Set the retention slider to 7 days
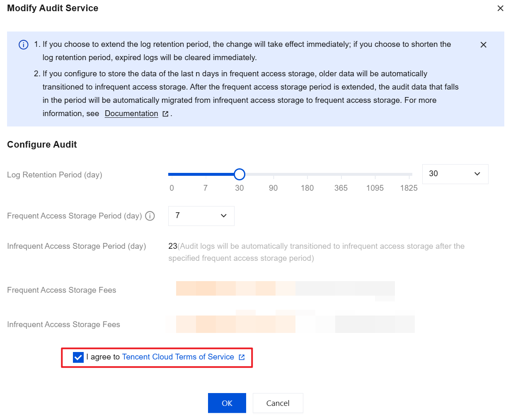Screen dimensions: 513x420 (206, 175)
